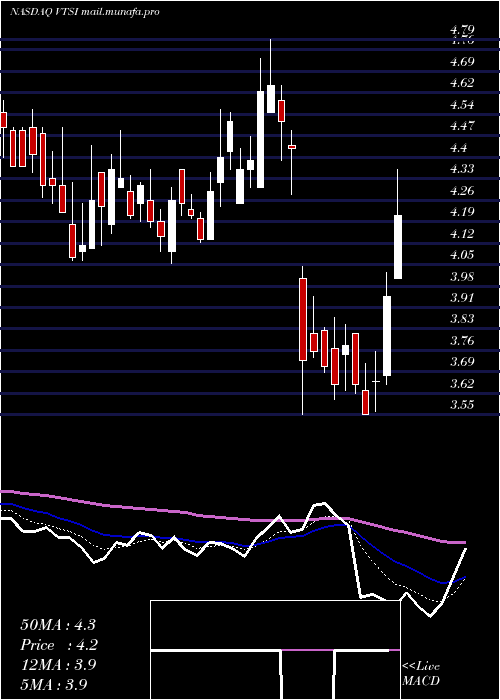
Task: Click the 4.33 price axis label
Action: pyautogui.click(x=462, y=169)
